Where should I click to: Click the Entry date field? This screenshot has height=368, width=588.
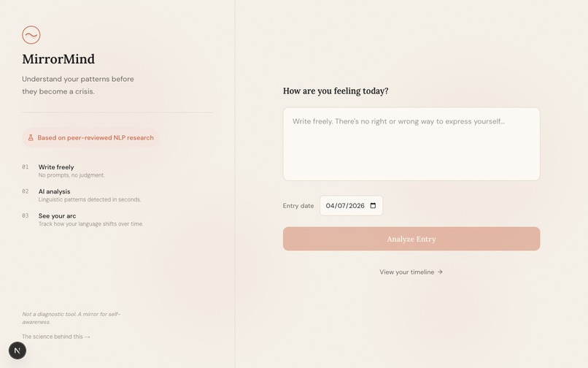pyautogui.click(x=346, y=206)
